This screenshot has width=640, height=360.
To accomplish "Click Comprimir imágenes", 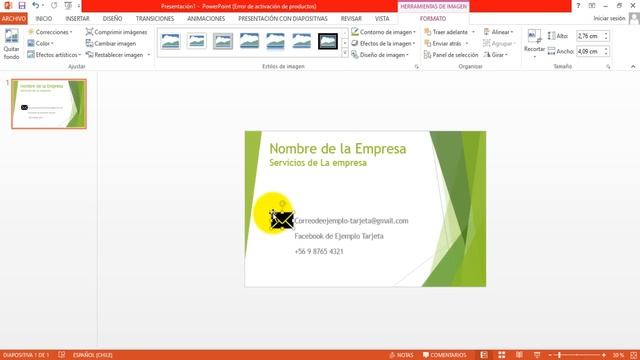I will pos(116,32).
